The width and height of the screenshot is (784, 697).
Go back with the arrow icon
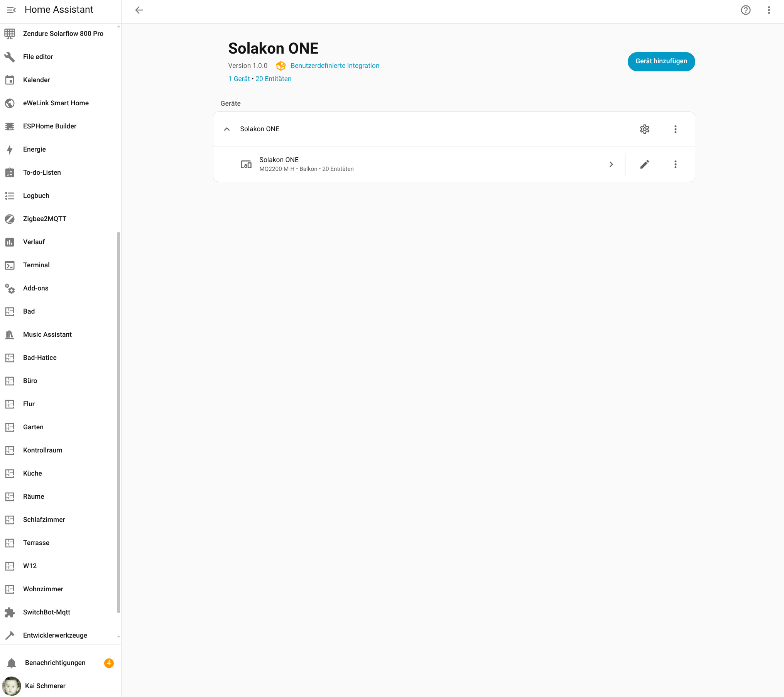[139, 10]
